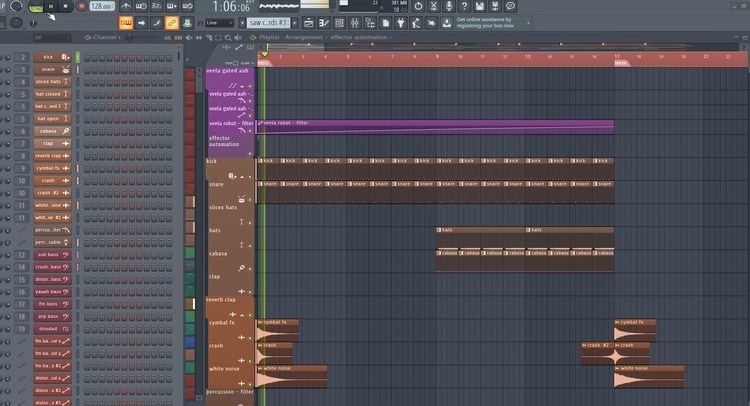Click the audio editor scissors icon
Image resolution: width=750 pixels, height=406 pixels.
click(x=433, y=6)
